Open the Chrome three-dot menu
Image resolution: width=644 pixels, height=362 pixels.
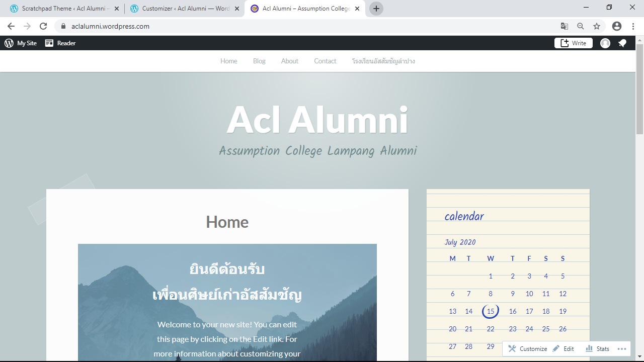click(633, 26)
